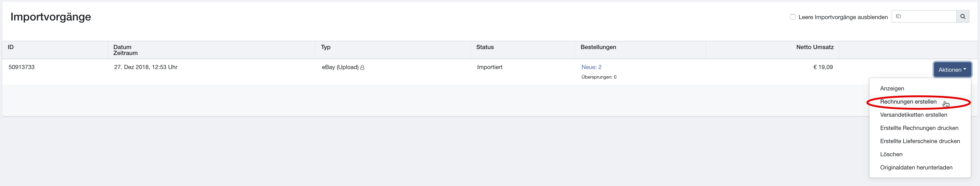Click Löschen in the actions menu
The image size is (980, 186).
[891, 154]
